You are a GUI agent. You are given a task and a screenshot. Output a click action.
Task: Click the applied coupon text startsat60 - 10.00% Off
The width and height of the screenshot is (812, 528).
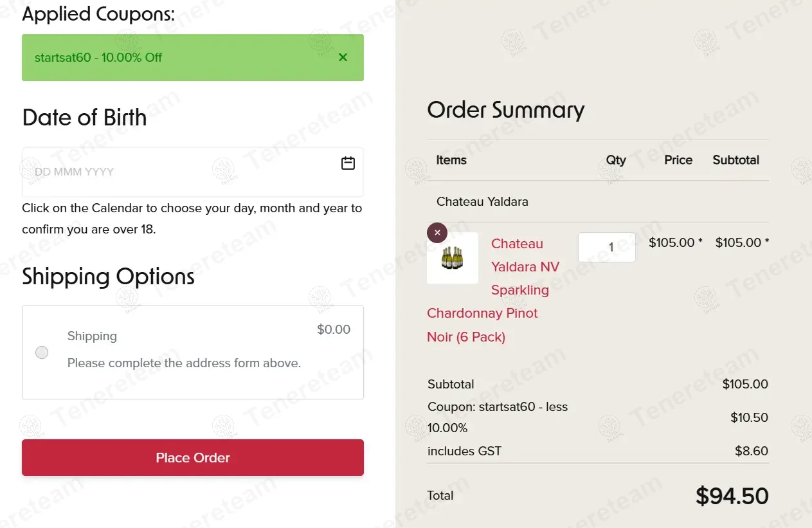click(x=98, y=57)
